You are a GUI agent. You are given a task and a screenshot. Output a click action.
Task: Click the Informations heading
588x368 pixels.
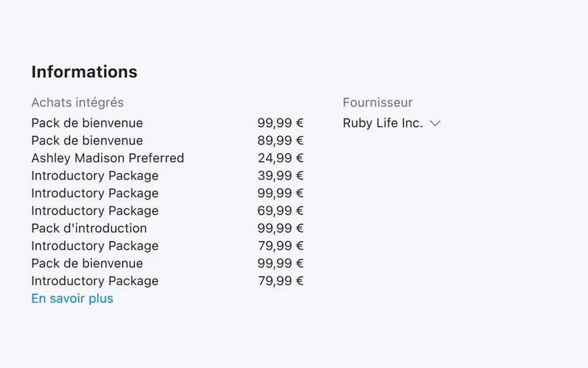tap(85, 72)
